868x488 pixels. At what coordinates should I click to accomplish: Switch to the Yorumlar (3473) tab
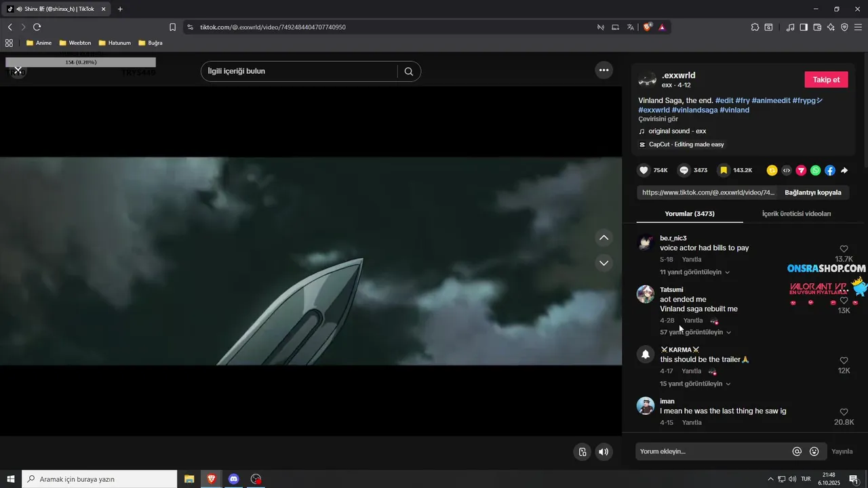690,213
